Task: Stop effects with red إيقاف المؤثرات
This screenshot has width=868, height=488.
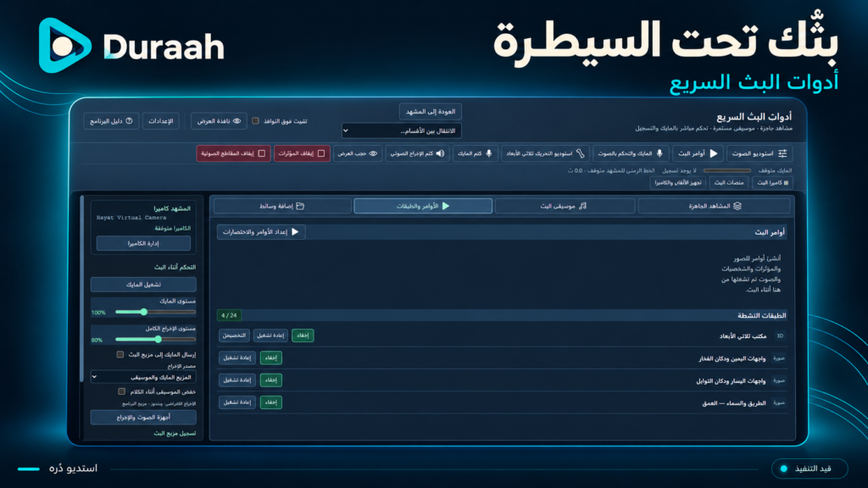Action: pyautogui.click(x=302, y=153)
